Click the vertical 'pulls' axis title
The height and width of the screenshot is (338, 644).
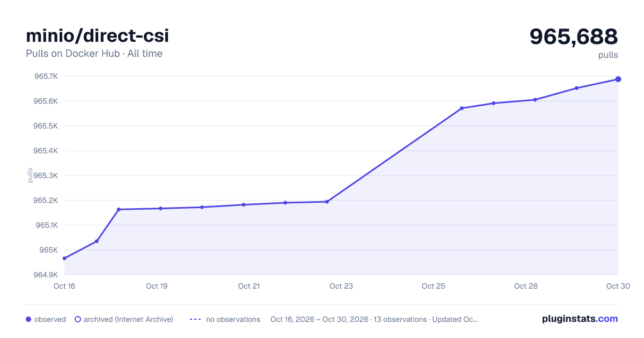click(x=30, y=175)
